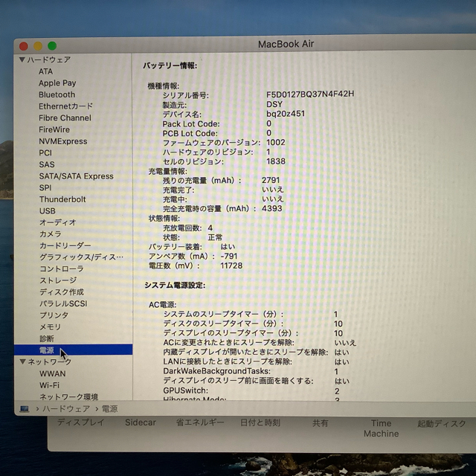Screen dimensions: 476x476
Task: Click the システム電源設定 heading
Action: [175, 286]
